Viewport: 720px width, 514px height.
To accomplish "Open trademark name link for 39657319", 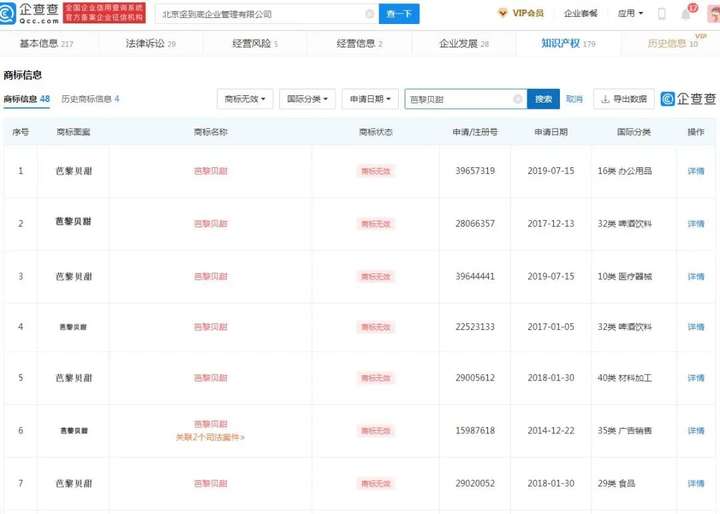I will [211, 171].
